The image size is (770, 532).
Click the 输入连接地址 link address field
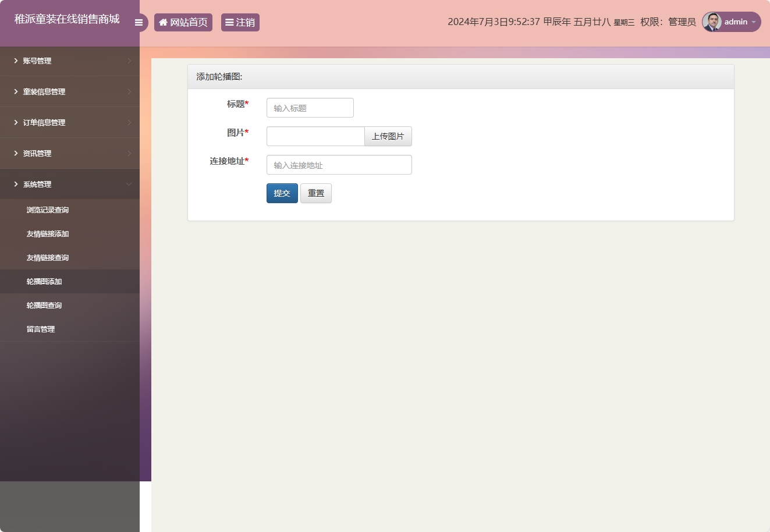339,165
